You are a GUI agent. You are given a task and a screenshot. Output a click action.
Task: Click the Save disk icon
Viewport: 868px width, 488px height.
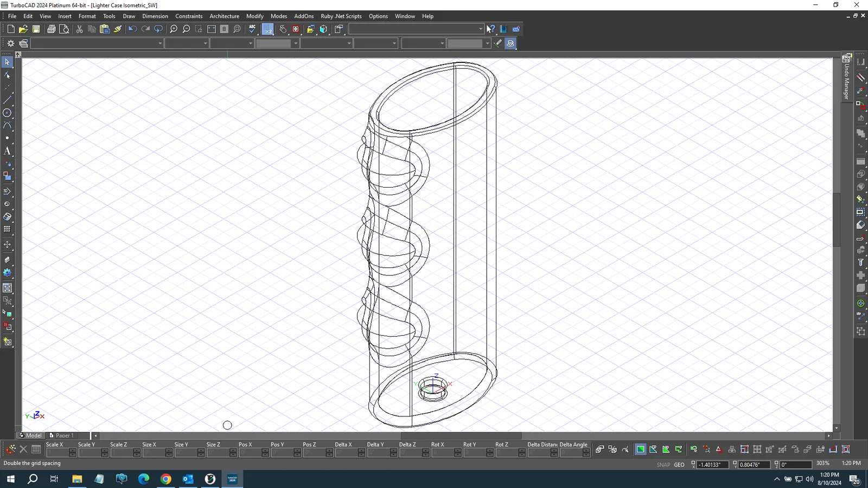click(x=36, y=29)
